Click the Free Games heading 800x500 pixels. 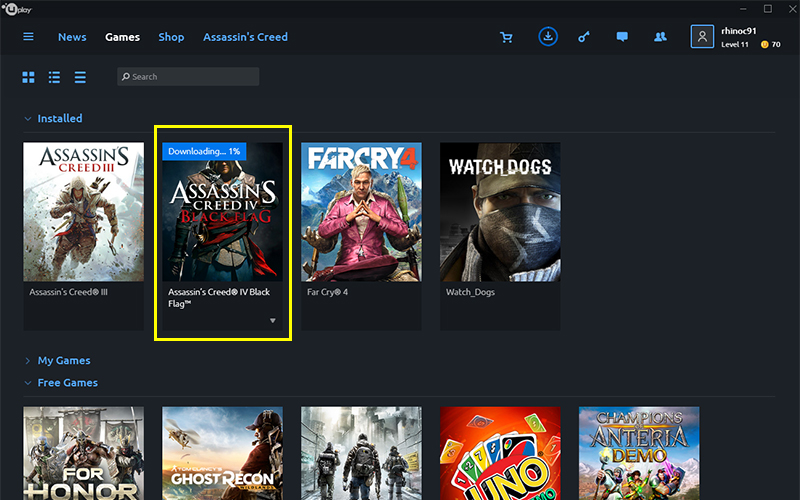click(x=67, y=383)
